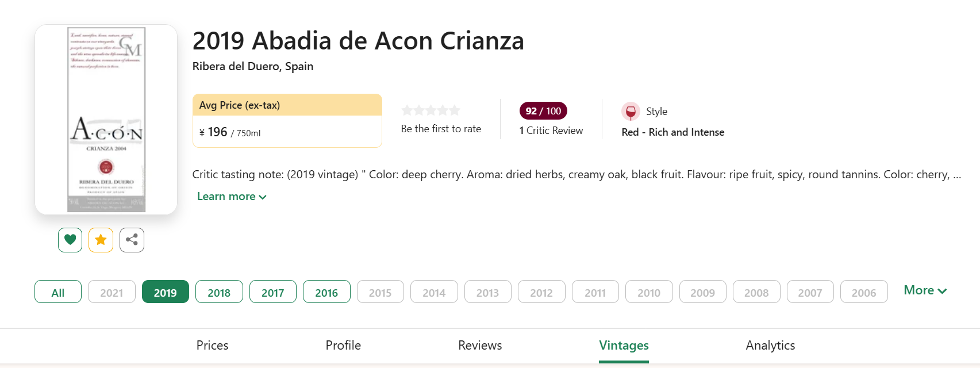Click the 1 Critic Review link
This screenshot has width=980, height=368.
551,131
